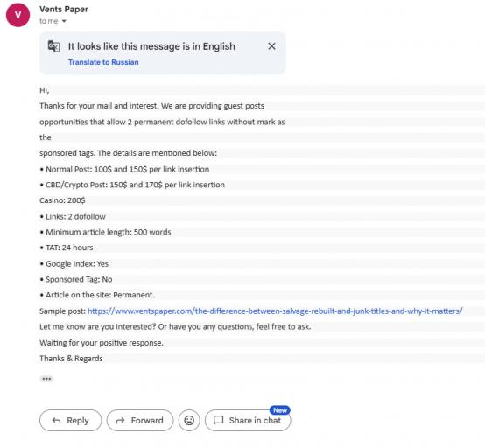Click the forward arrow icon

(x=120, y=421)
